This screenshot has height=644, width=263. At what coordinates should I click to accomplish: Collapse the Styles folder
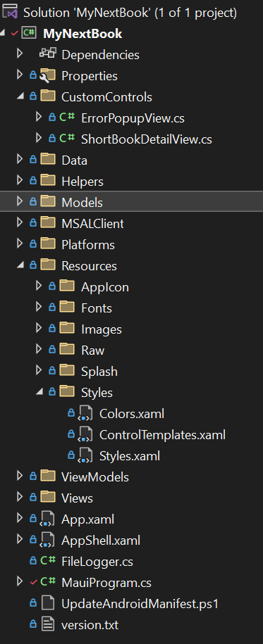[39, 392]
